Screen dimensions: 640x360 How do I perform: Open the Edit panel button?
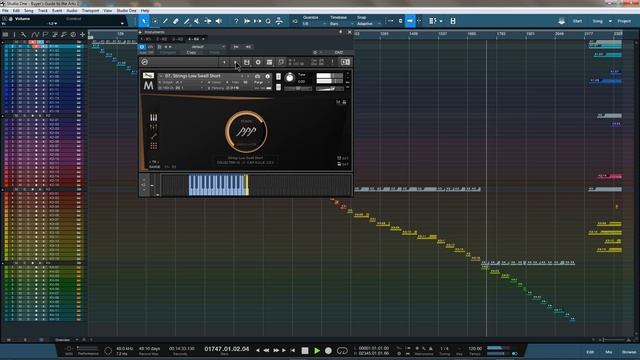(x=590, y=352)
